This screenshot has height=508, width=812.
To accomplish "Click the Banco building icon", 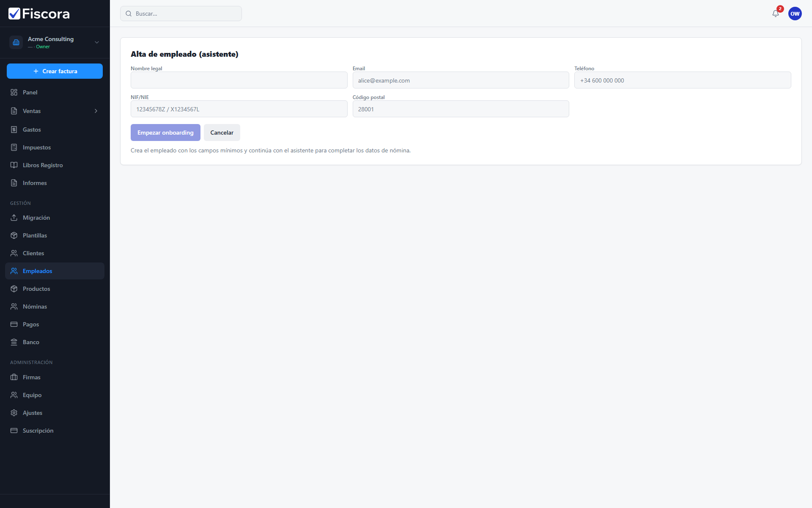I will click(x=14, y=342).
